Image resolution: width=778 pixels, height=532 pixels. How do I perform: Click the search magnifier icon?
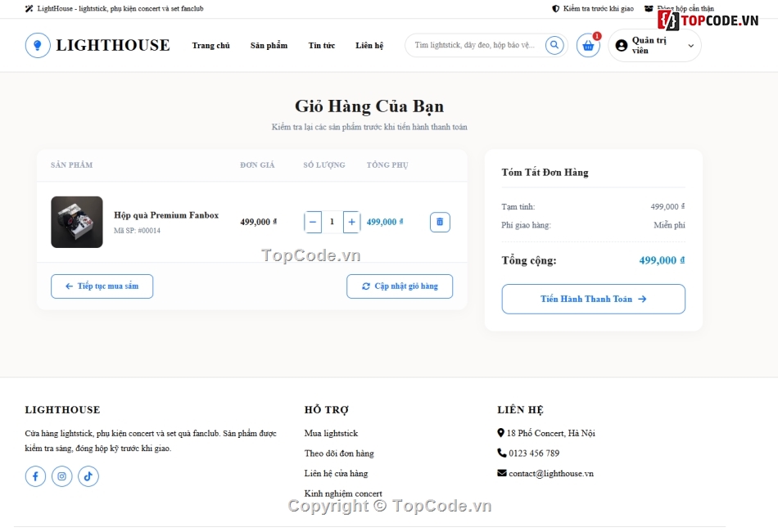click(554, 45)
